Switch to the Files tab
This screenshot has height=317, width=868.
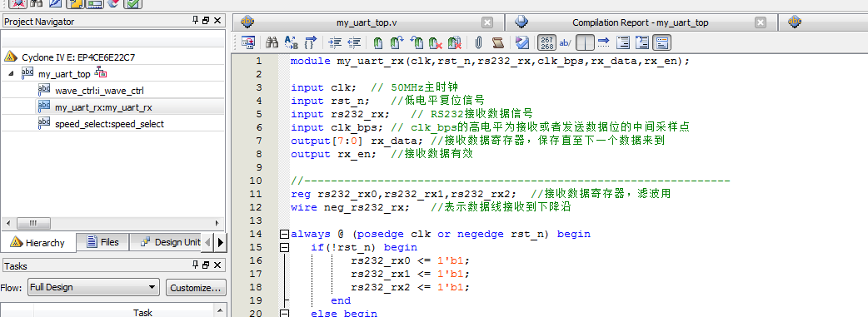coord(103,242)
